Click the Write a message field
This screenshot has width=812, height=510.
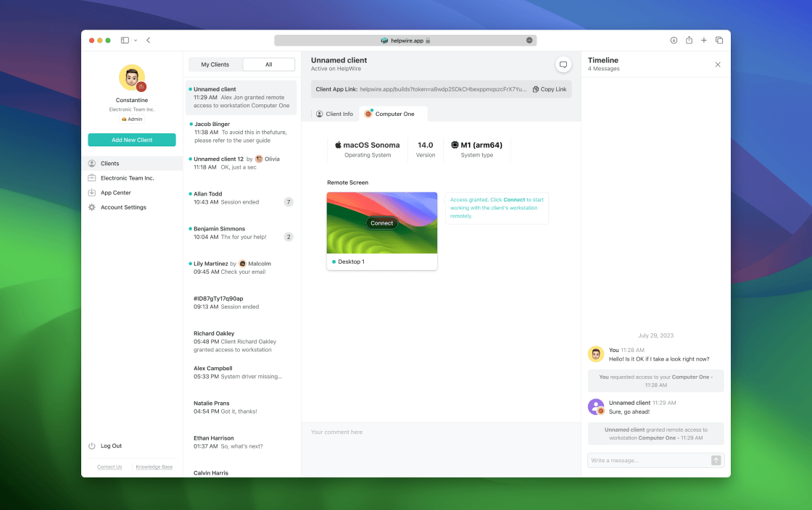coord(648,460)
